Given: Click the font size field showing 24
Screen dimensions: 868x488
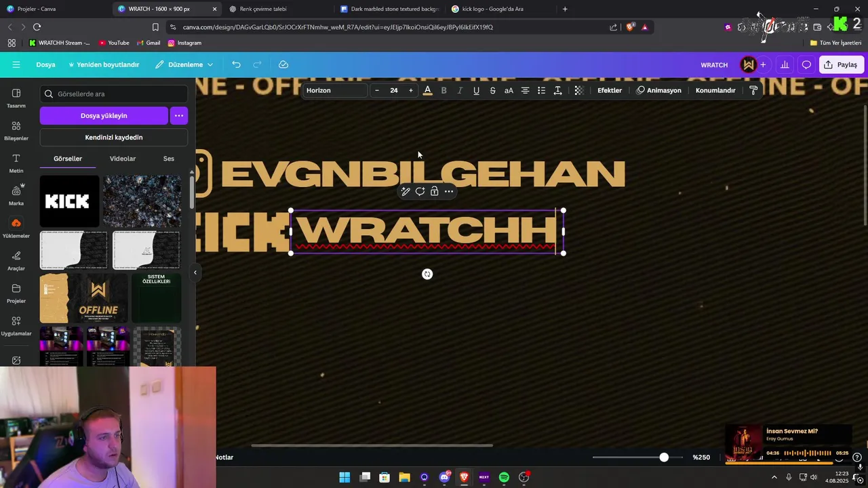Looking at the screenshot, I should click(x=393, y=90).
